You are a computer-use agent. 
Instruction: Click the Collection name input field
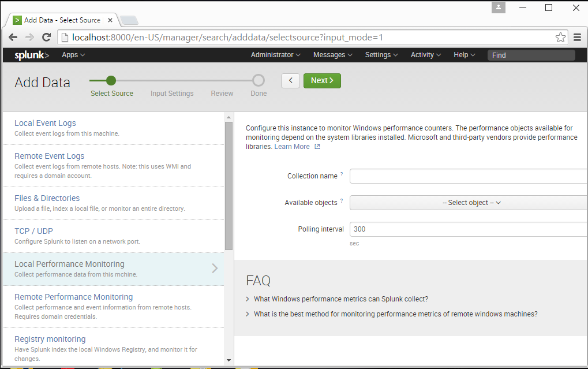[469, 176]
